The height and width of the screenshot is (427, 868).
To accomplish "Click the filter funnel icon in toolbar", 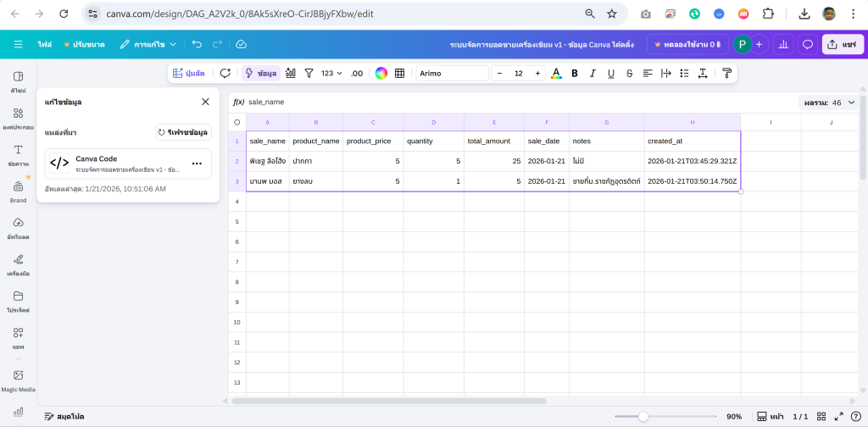I will (x=309, y=74).
